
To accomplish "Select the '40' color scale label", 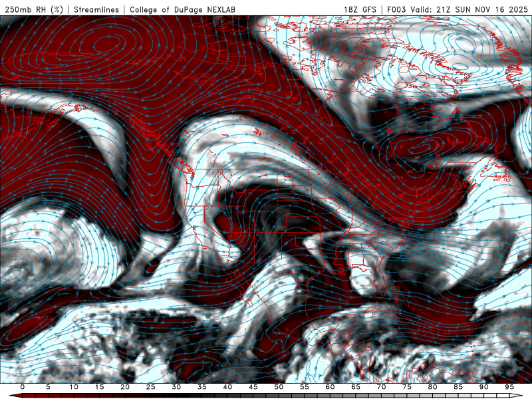I will pyautogui.click(x=227, y=387).
